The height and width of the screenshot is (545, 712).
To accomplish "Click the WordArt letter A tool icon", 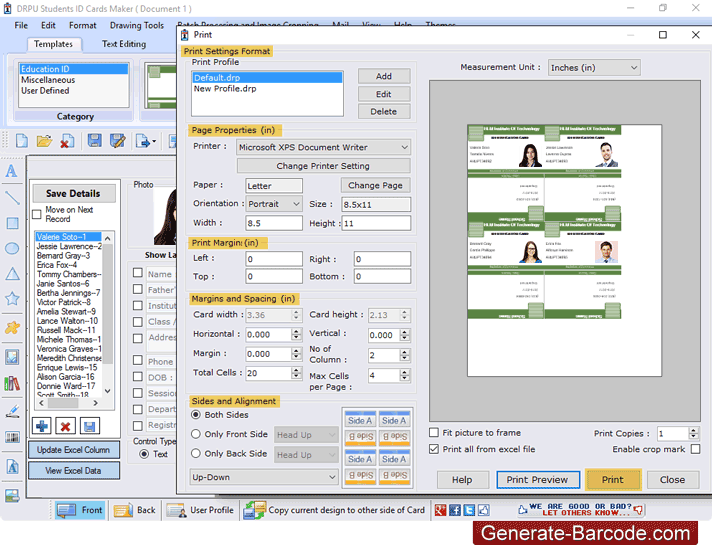I will (12, 466).
